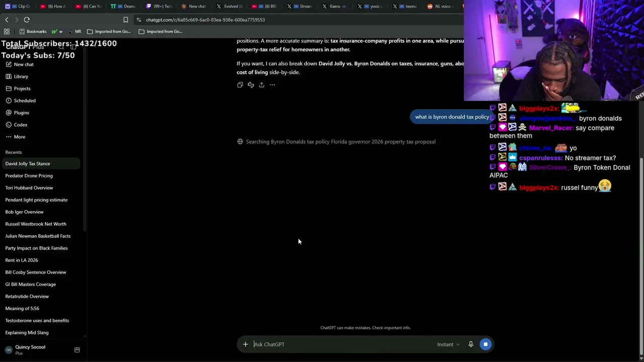Click the browser address bar URL
This screenshot has width=644, height=362.
click(205, 20)
